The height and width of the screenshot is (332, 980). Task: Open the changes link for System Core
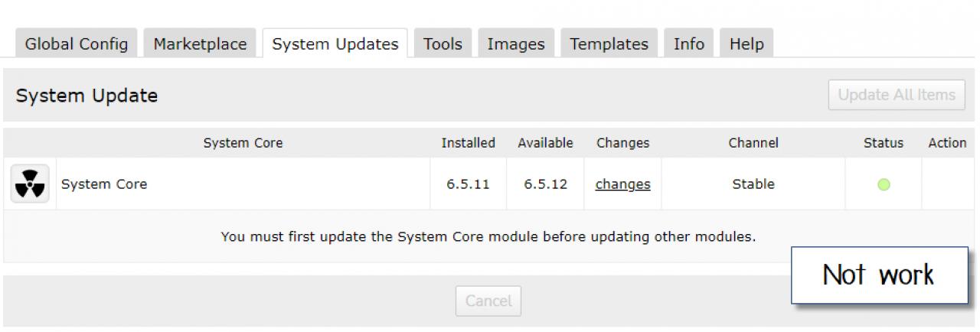(x=622, y=184)
